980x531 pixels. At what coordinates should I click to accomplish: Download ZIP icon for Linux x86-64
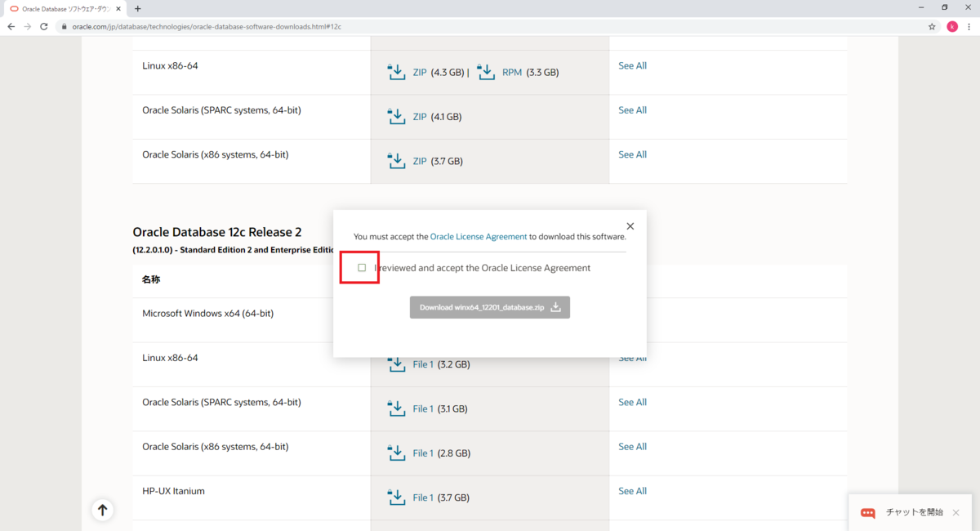[396, 72]
